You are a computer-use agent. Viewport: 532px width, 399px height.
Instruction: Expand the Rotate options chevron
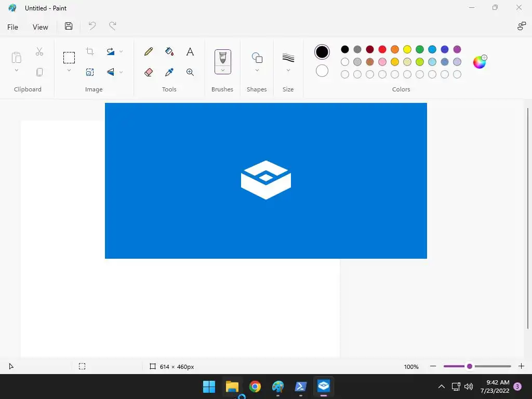pos(121,51)
